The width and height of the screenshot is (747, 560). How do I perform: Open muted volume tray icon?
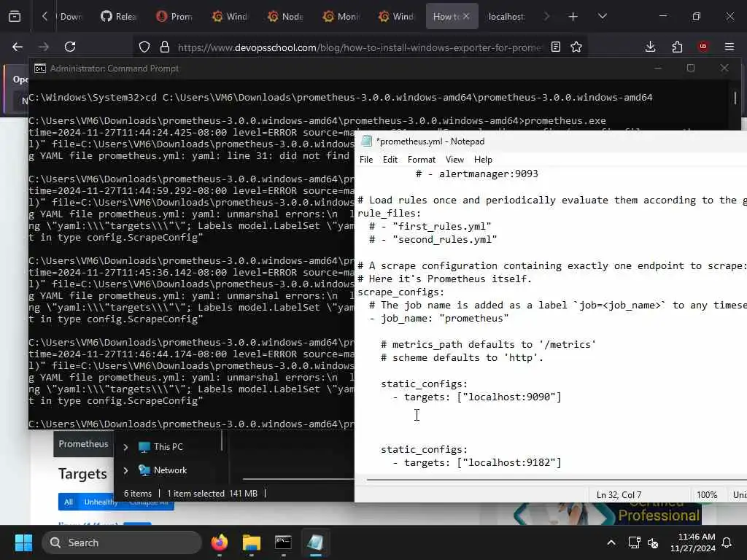tap(653, 542)
